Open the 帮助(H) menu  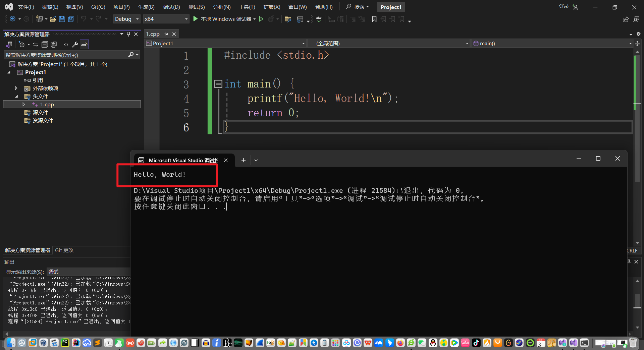(324, 7)
